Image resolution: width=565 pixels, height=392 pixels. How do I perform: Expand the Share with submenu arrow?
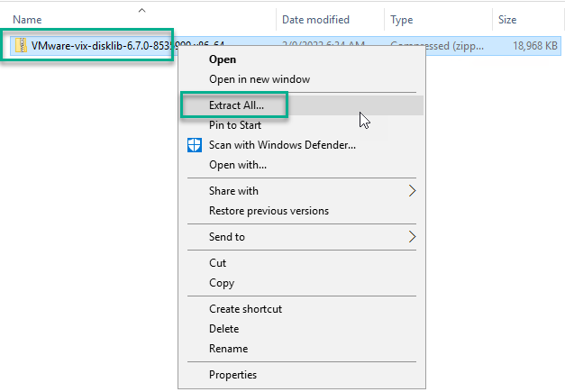(412, 191)
